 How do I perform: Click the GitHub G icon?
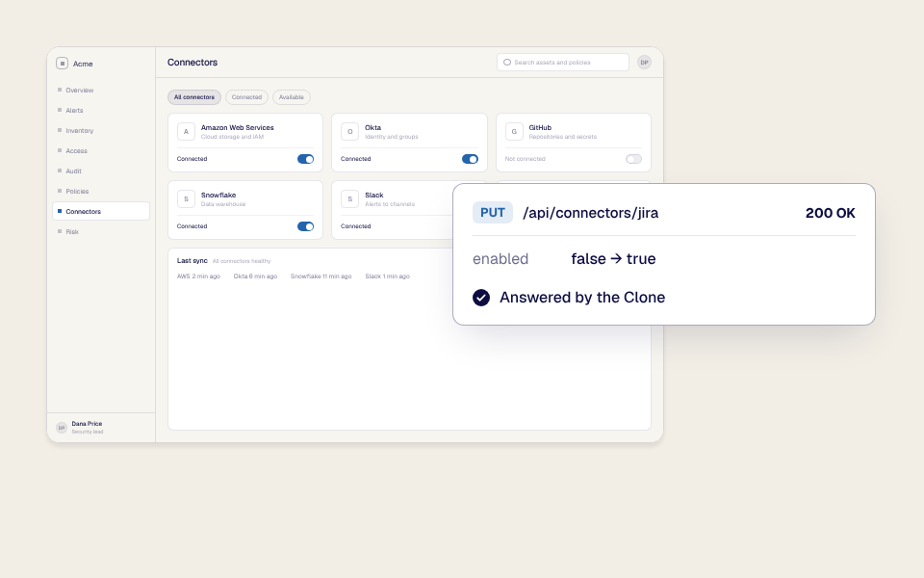coord(514,132)
